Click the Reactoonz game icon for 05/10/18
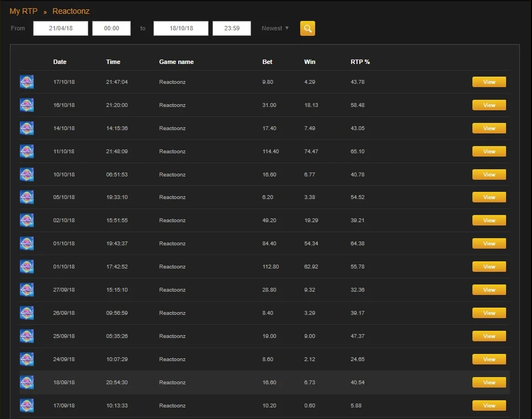The width and height of the screenshot is (532, 419). [x=27, y=197]
